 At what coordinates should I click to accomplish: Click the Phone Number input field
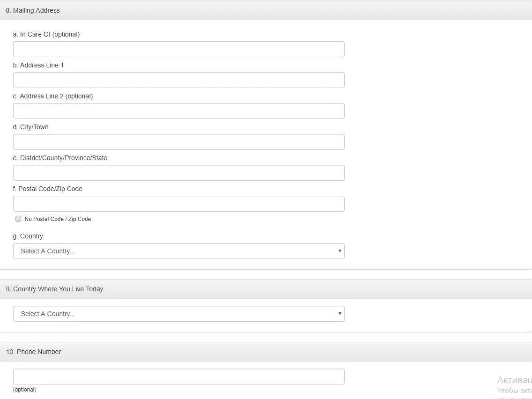(178, 377)
